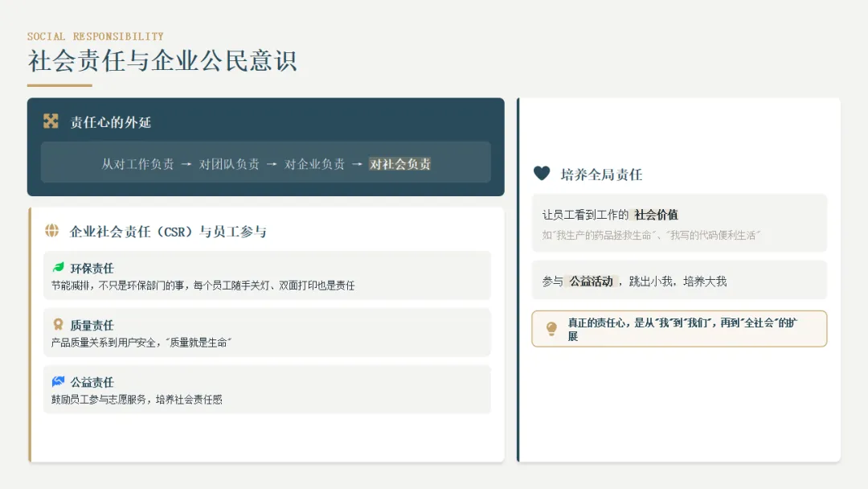This screenshot has width=868, height=489.
Task: Click the description 鼓励员工参与志愿服务
Action: (x=137, y=400)
